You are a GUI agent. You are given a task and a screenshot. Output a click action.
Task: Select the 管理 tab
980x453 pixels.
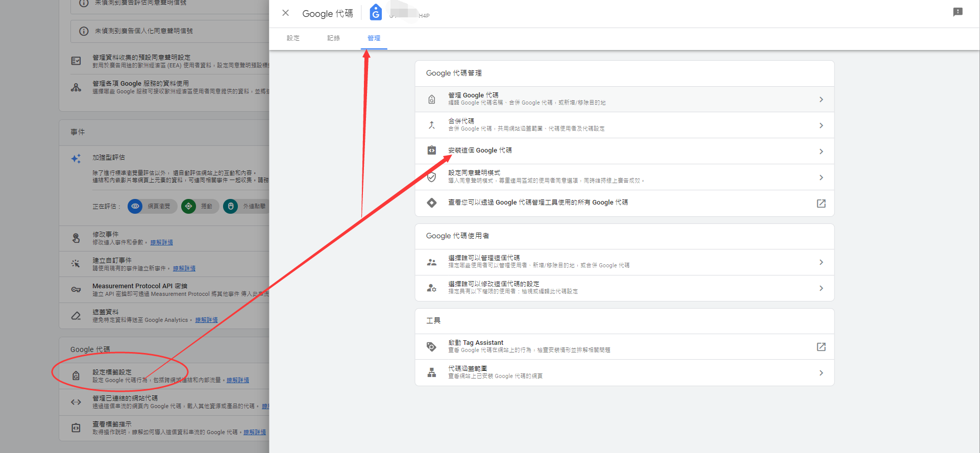pos(374,38)
